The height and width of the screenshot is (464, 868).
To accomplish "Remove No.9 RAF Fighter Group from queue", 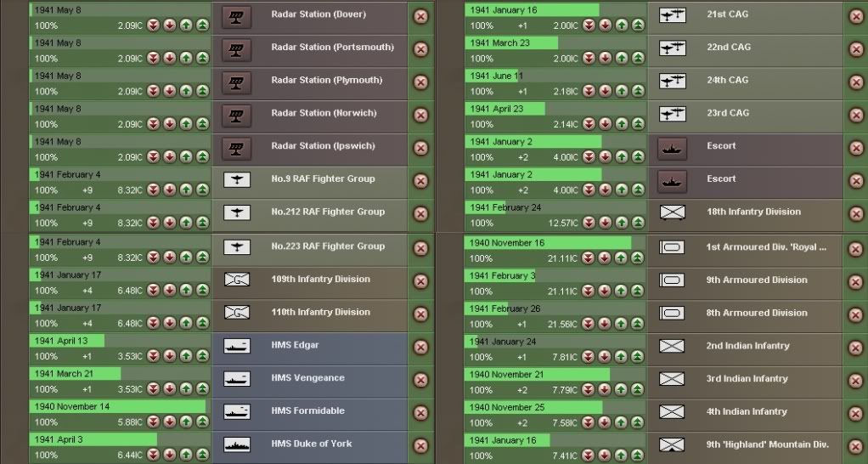I will point(420,181).
